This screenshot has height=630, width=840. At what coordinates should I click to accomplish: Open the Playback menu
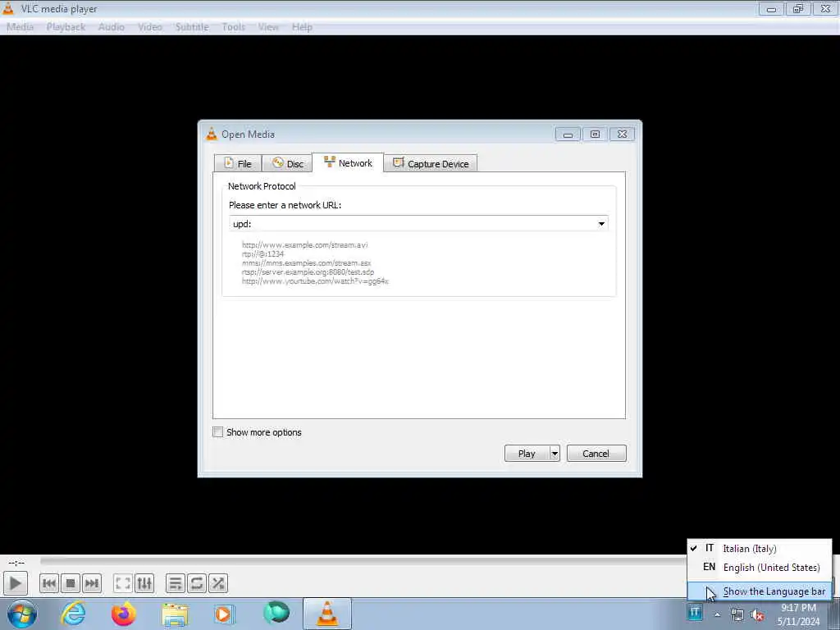click(x=66, y=27)
